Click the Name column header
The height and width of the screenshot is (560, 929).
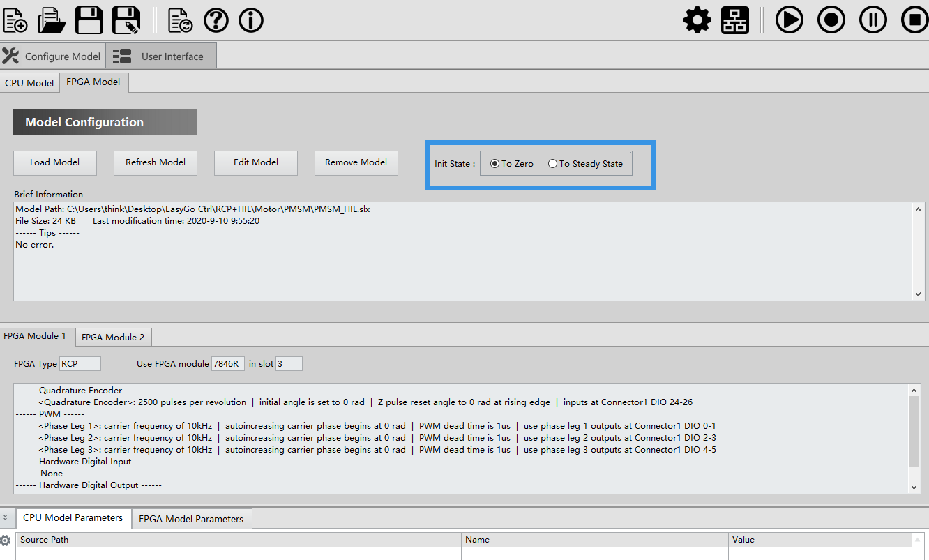point(594,540)
